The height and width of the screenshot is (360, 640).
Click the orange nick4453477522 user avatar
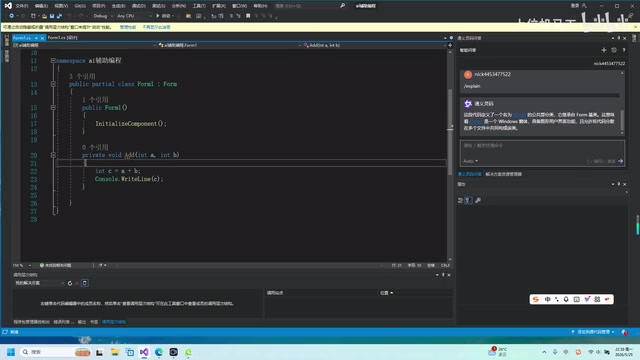pyautogui.click(x=468, y=74)
